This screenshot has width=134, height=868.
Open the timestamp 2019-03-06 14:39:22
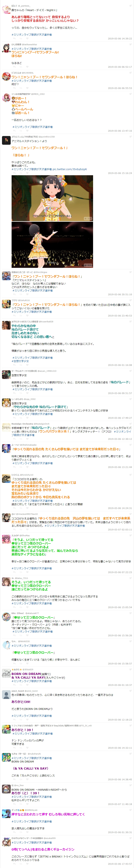120,38
